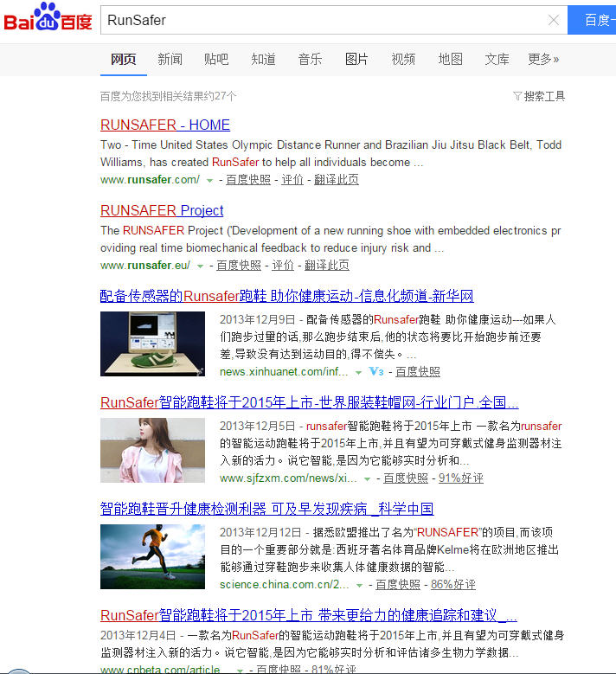This screenshot has width=616, height=674.
Task: Open 搜索工具 filter
Action: 539,96
